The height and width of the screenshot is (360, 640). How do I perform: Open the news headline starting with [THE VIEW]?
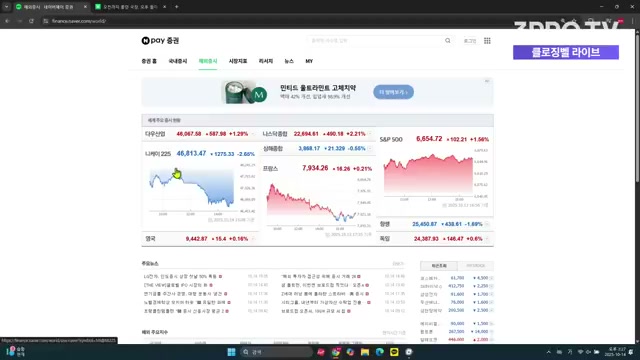tap(176, 285)
